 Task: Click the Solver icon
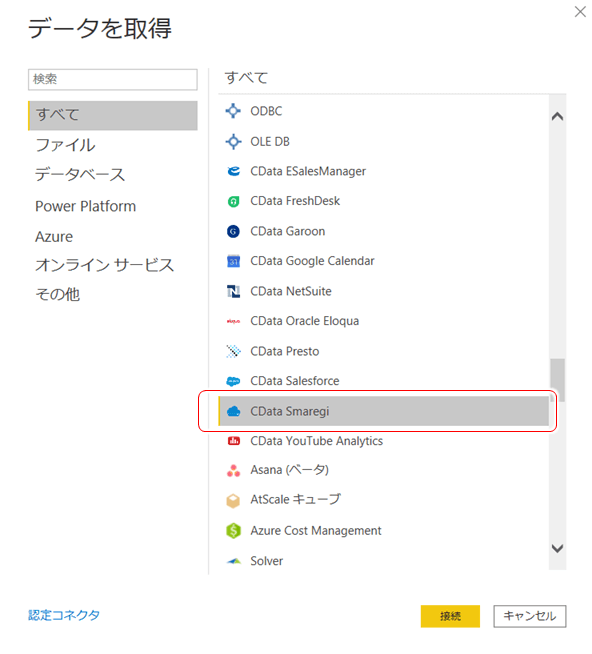point(234,561)
